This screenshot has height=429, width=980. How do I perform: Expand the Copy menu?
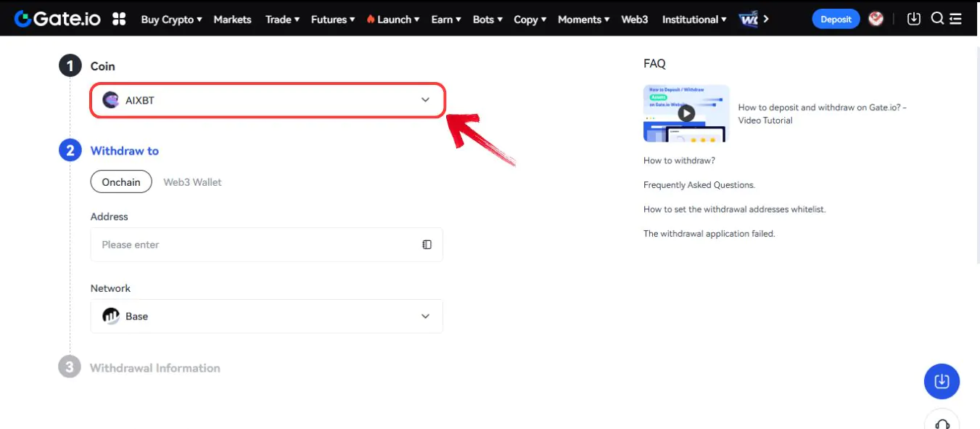click(530, 20)
